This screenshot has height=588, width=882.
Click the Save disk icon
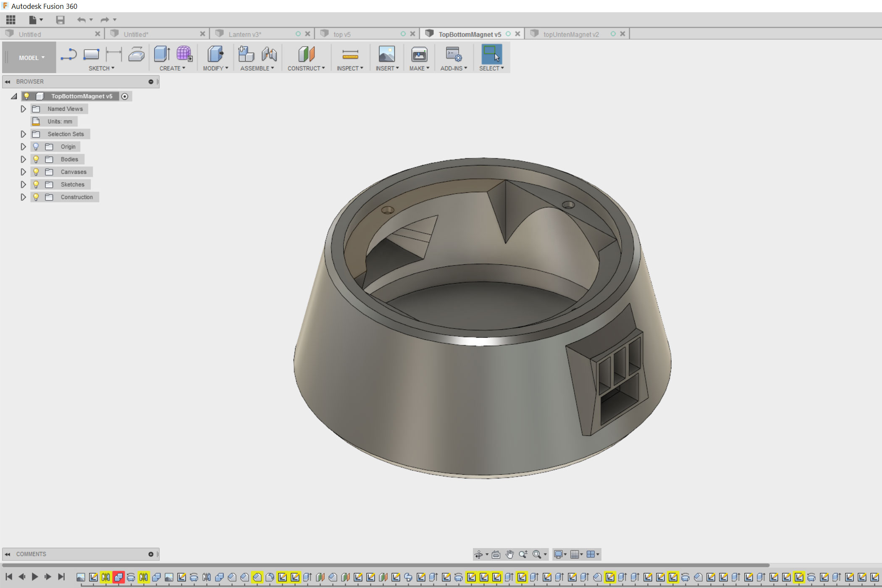60,20
